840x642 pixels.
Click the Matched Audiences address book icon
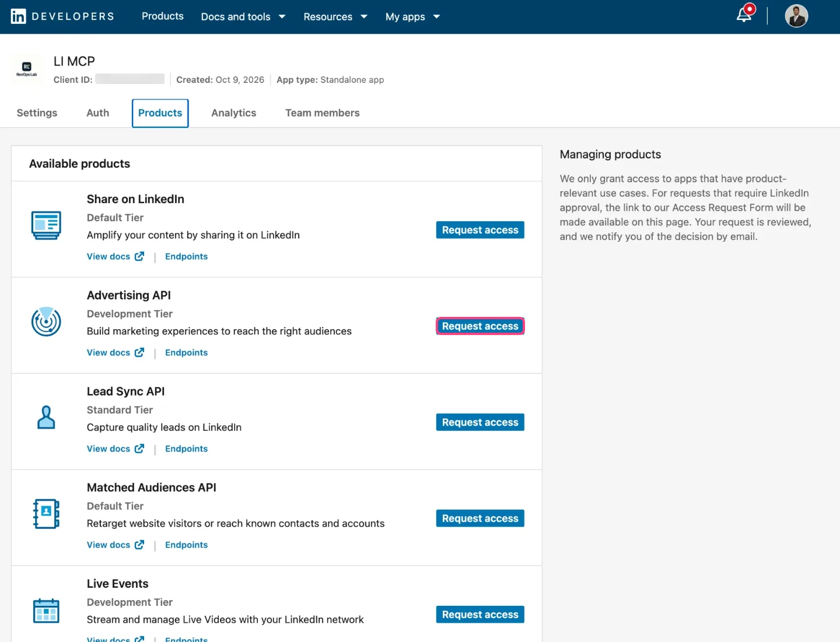tap(46, 514)
